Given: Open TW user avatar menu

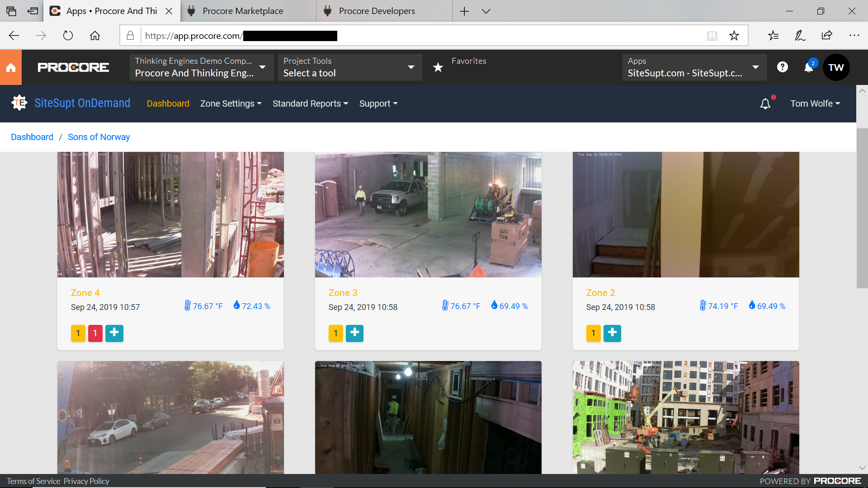Looking at the screenshot, I should (x=836, y=67).
